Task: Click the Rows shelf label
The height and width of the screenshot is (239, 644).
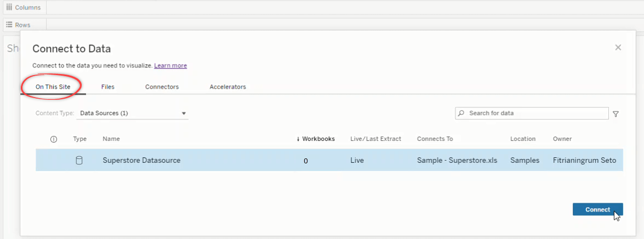Action: [x=22, y=25]
